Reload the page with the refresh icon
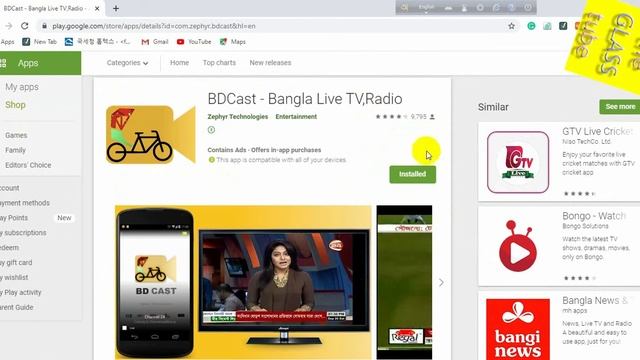 click(x=25, y=26)
